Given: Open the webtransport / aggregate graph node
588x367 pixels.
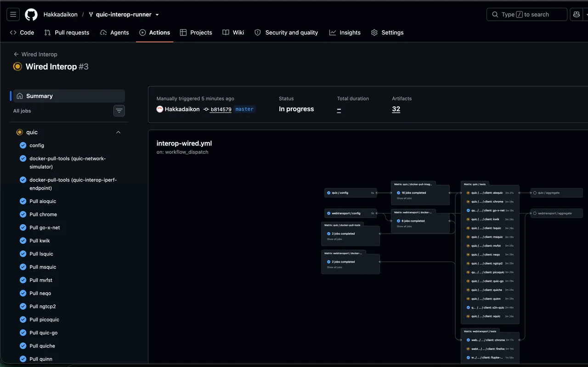Looking at the screenshot, I should (x=556, y=213).
